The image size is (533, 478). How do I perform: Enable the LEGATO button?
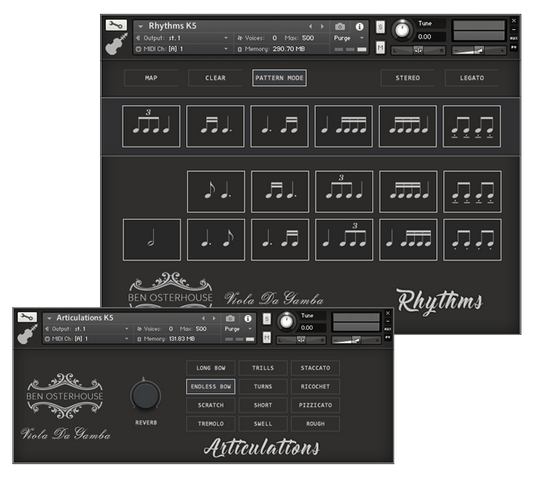(472, 78)
